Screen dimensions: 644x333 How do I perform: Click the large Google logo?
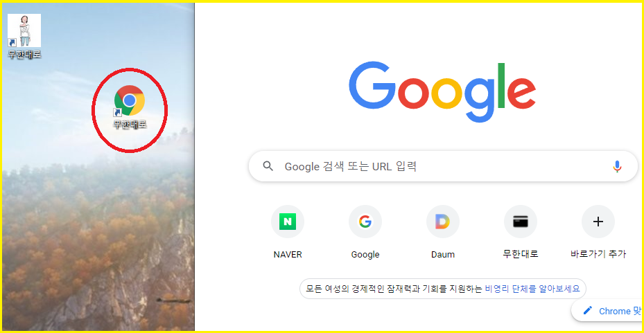[x=442, y=92]
